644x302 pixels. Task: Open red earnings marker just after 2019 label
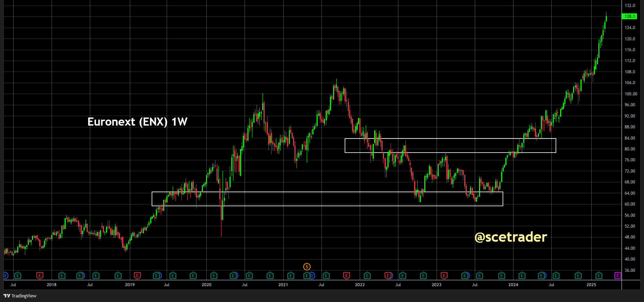point(137,276)
